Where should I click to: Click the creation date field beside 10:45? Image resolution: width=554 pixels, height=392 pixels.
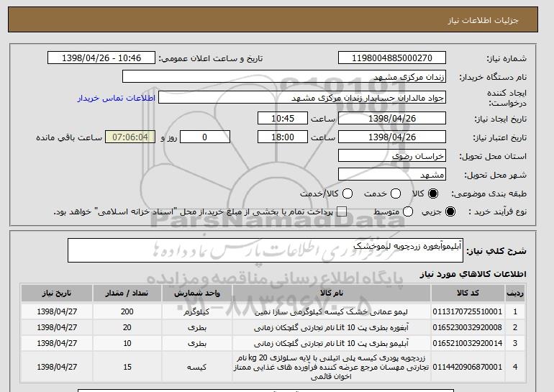[x=392, y=118]
